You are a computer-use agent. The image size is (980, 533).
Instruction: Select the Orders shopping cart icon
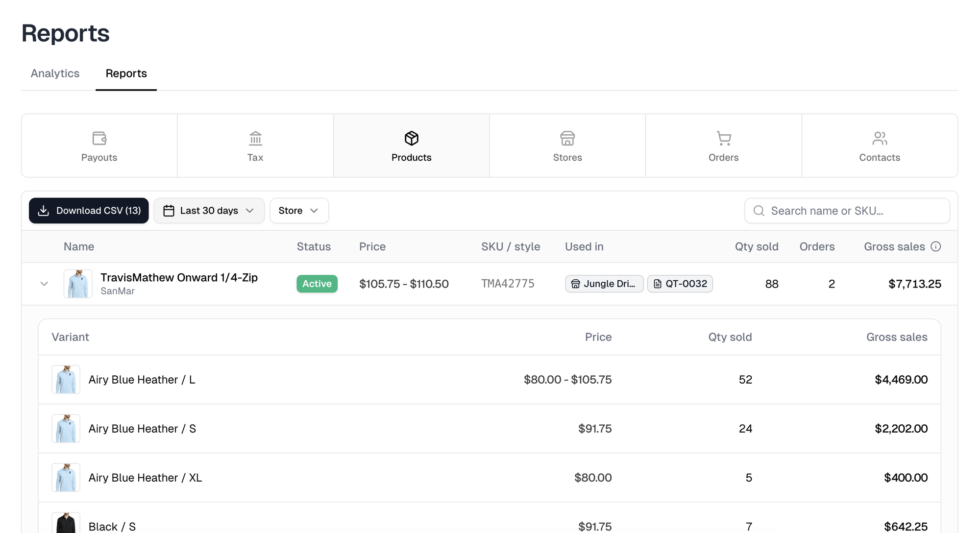pyautogui.click(x=724, y=138)
